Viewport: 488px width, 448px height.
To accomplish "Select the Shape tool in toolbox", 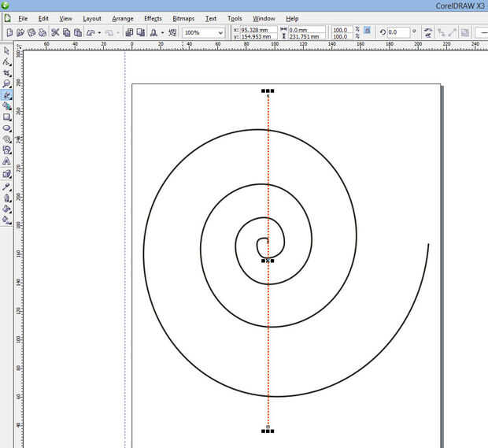I will pos(7,61).
